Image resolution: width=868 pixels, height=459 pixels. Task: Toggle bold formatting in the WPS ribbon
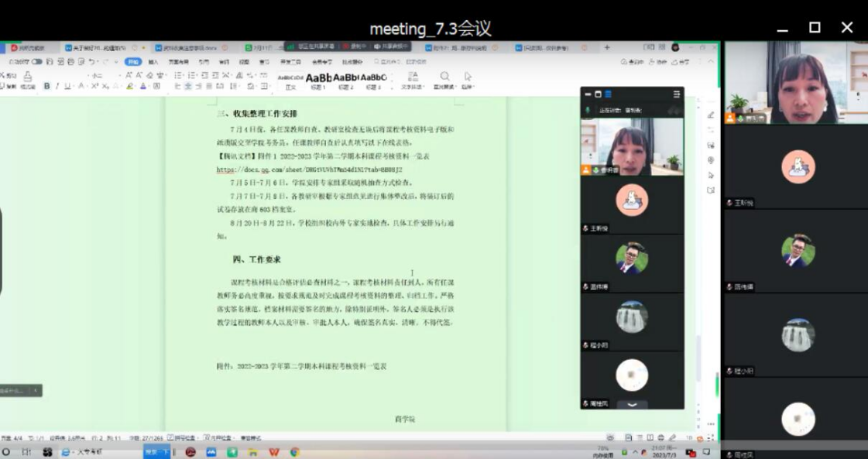(46, 86)
